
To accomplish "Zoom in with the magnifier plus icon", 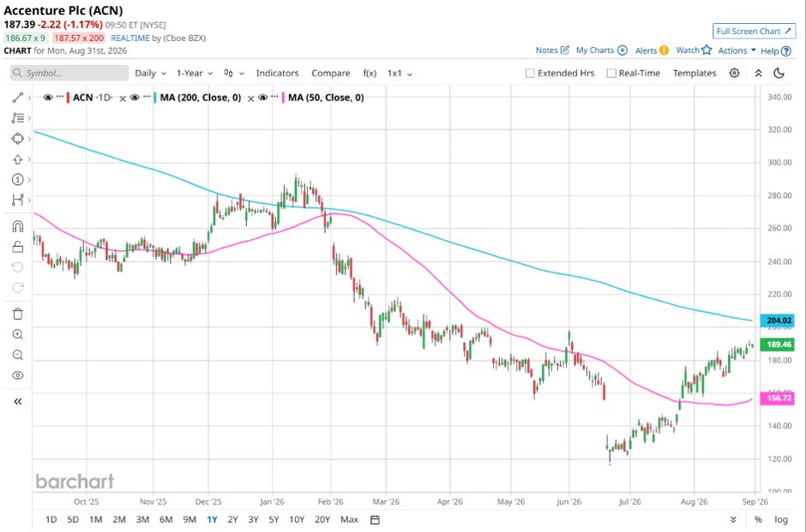I will 17,334.
